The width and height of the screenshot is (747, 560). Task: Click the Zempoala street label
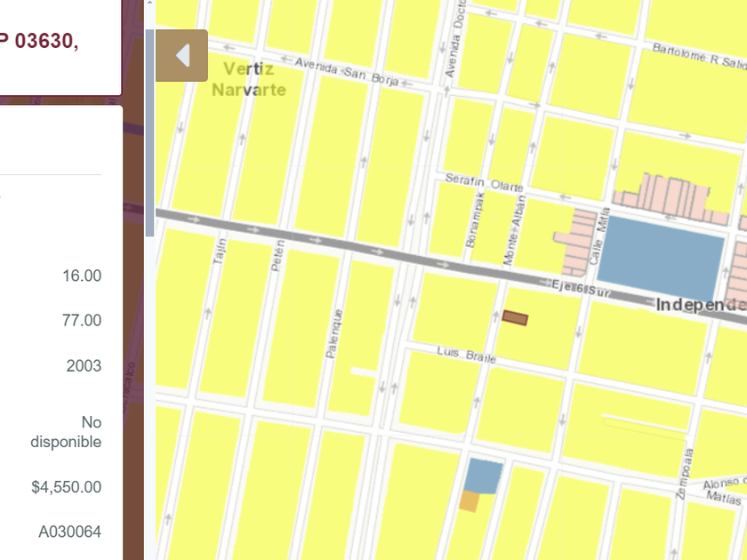point(685,474)
